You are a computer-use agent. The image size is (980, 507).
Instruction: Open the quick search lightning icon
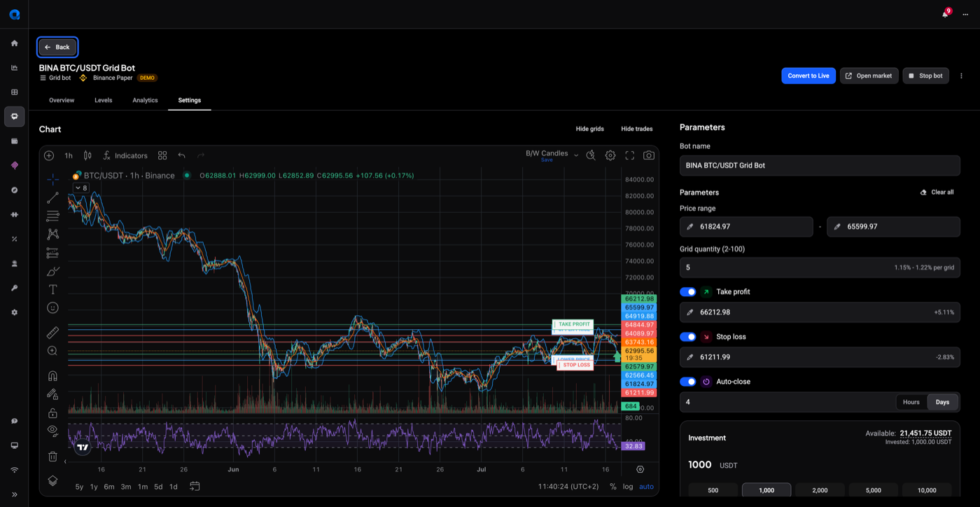[591, 155]
